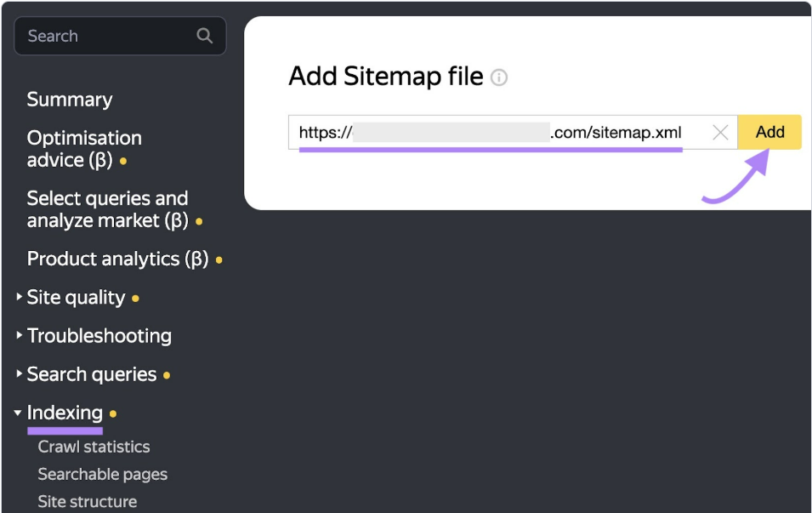The width and height of the screenshot is (812, 513).
Task: Expand the Troubleshooting section arrow
Action: [x=19, y=335]
